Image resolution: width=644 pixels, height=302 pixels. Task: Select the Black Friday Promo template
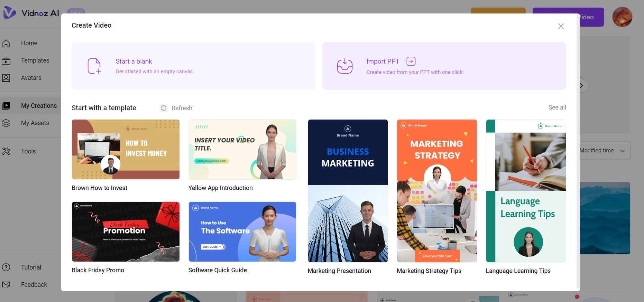click(x=126, y=232)
